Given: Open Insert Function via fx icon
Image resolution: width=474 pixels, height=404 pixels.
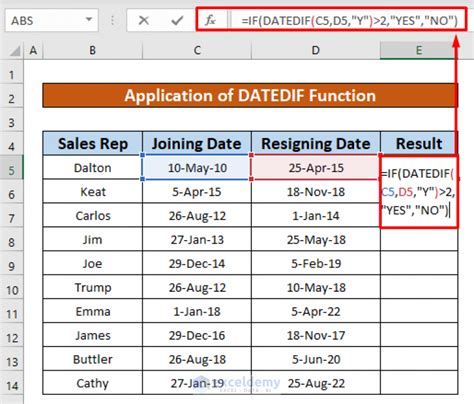Looking at the screenshot, I should [x=210, y=21].
